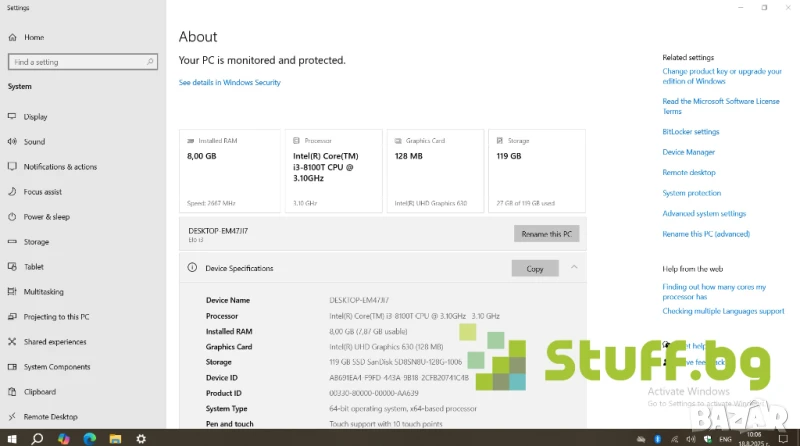Open the Display settings page

coord(35,117)
